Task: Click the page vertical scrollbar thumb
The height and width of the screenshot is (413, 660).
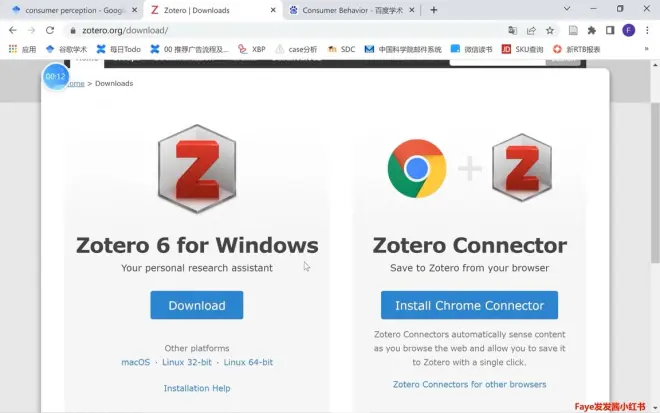Action: coord(655,181)
